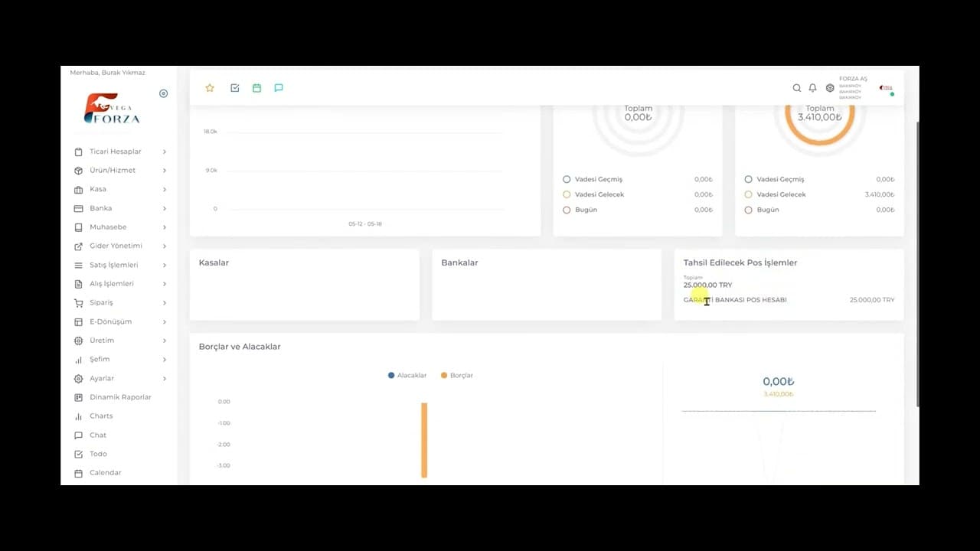Image resolution: width=980 pixels, height=551 pixels.
Task: Click the cpu icon beside Üretim
Action: click(78, 341)
